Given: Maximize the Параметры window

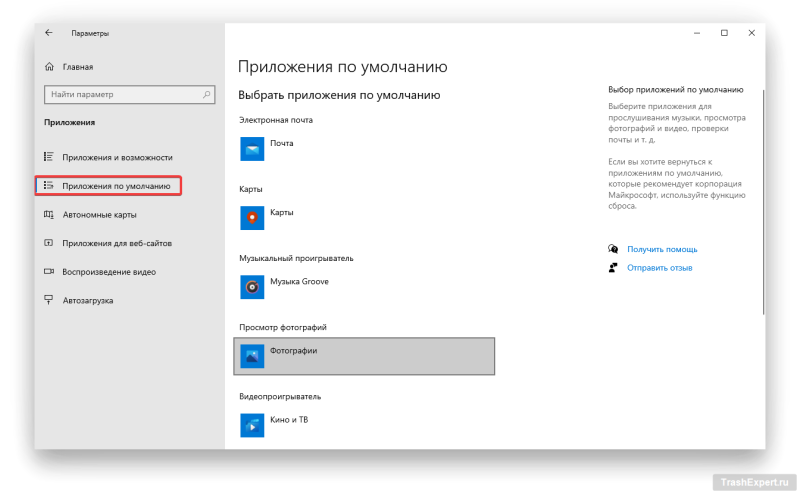Looking at the screenshot, I should [724, 33].
